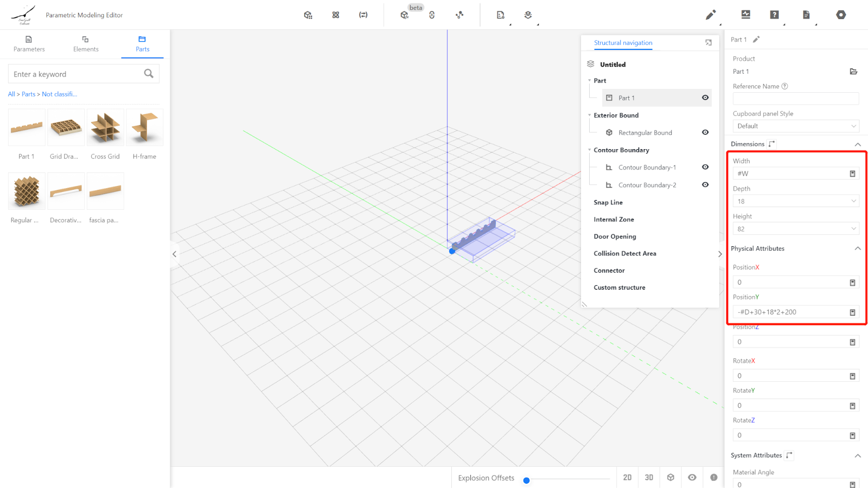
Task: Click the Parts breadcrumb link
Action: click(x=28, y=94)
